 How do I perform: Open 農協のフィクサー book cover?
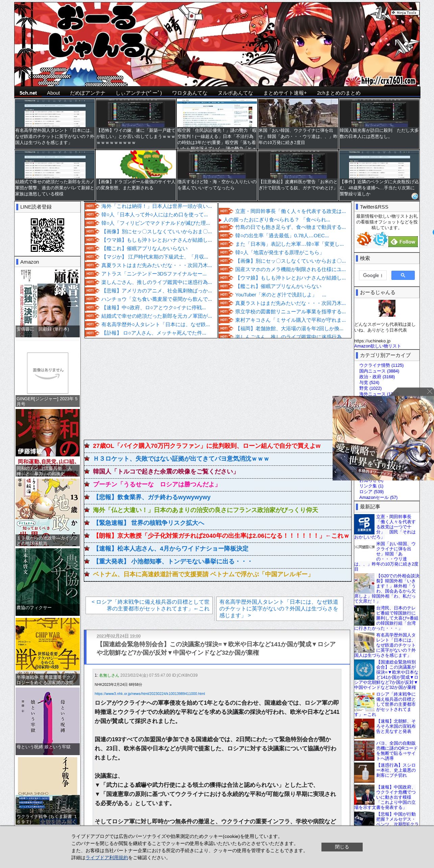(x=48, y=582)
